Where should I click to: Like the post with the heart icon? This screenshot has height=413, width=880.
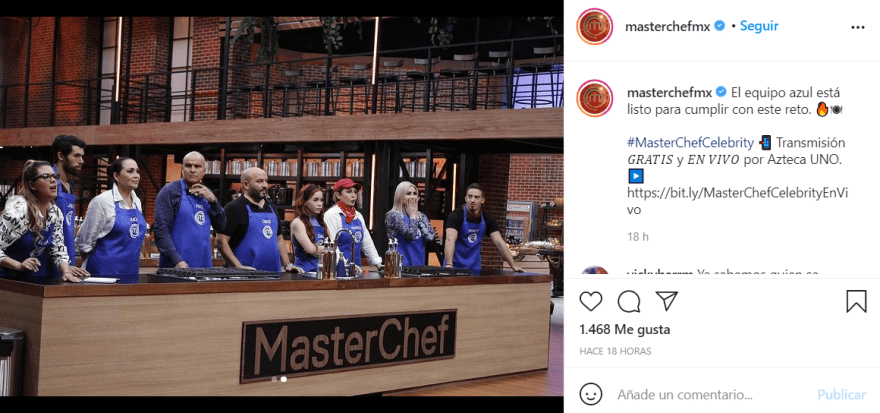pos(590,301)
